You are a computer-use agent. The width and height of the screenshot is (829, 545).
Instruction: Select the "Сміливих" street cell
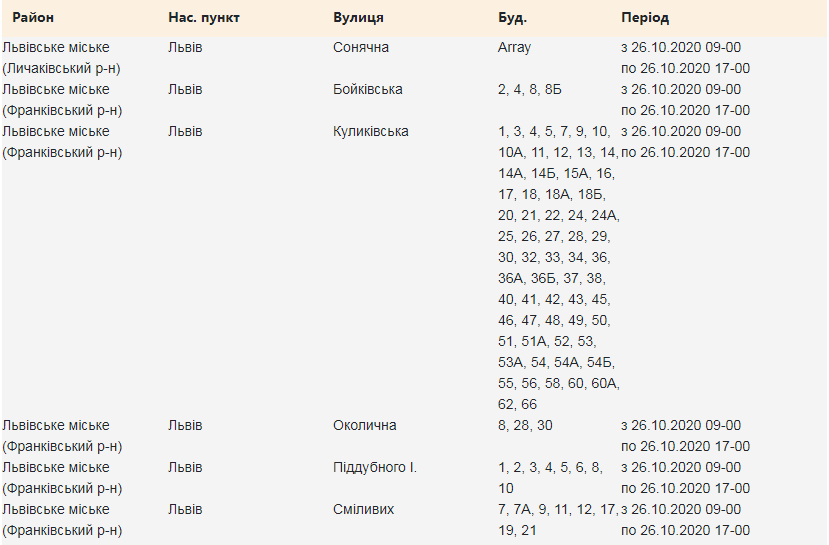click(363, 510)
